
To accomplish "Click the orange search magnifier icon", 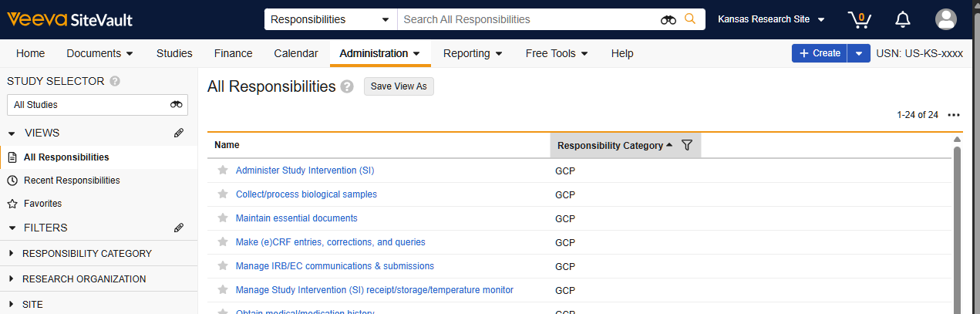I will [690, 19].
